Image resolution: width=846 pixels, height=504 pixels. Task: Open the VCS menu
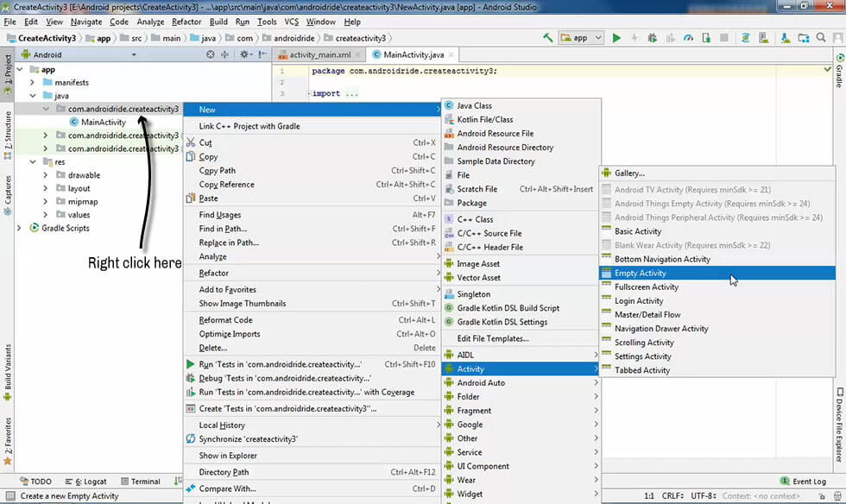tap(292, 22)
